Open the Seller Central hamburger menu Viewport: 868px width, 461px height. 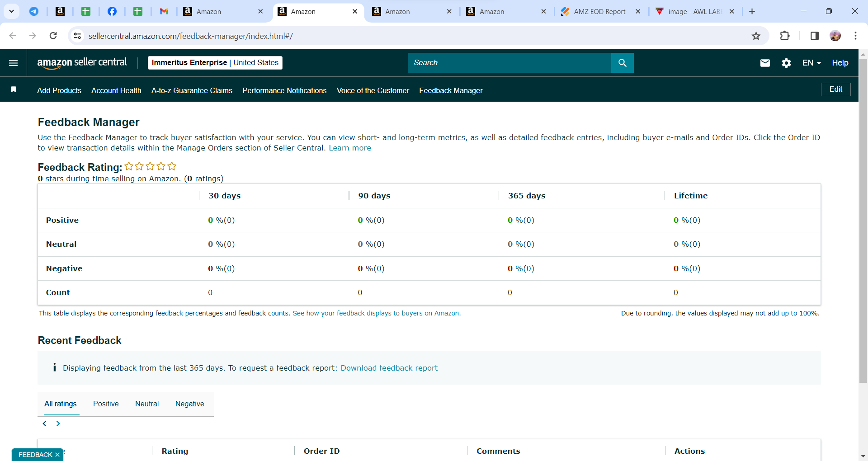point(14,63)
